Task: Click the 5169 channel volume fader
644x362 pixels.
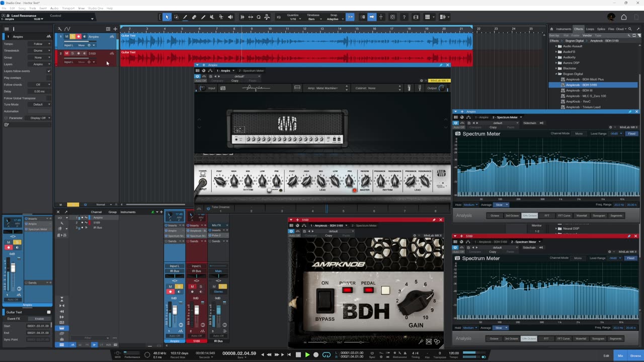Action: tap(197, 310)
